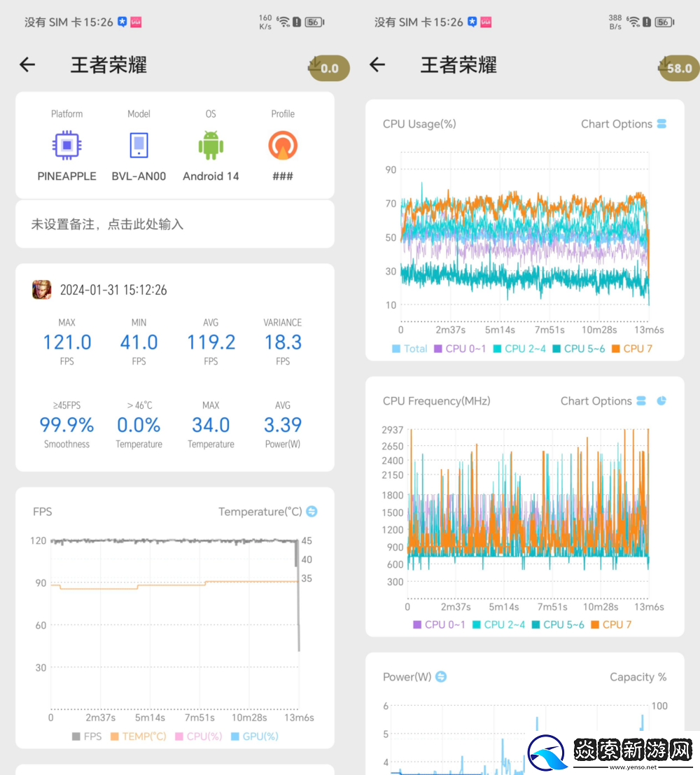Toggle FPS series in chart legend
Image resolution: width=700 pixels, height=775 pixels.
(x=86, y=736)
